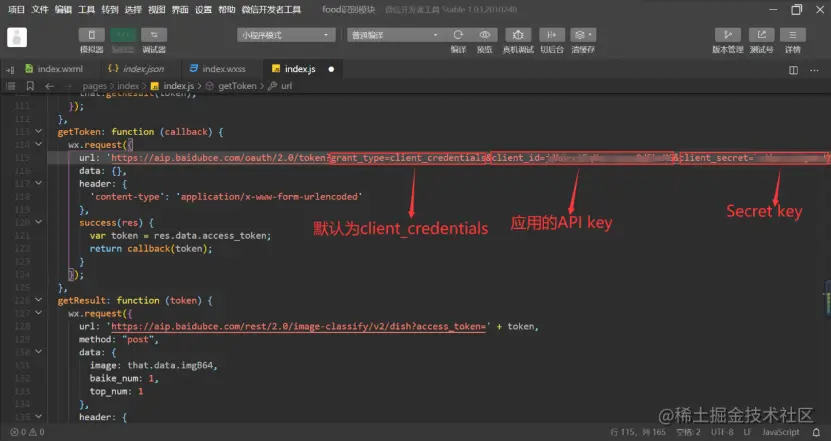The image size is (831, 442).
Task: Open the 设置 menu
Action: click(x=203, y=10)
